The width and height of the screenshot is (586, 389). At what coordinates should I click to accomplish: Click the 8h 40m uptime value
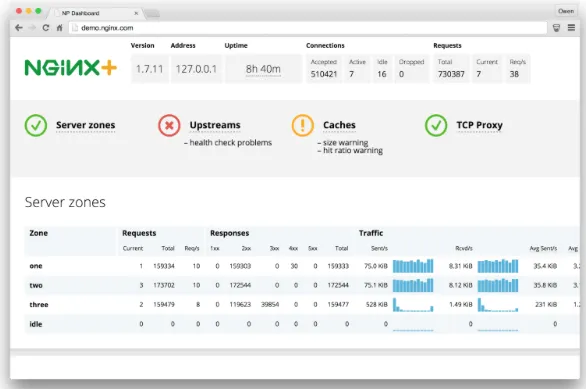coord(263,69)
